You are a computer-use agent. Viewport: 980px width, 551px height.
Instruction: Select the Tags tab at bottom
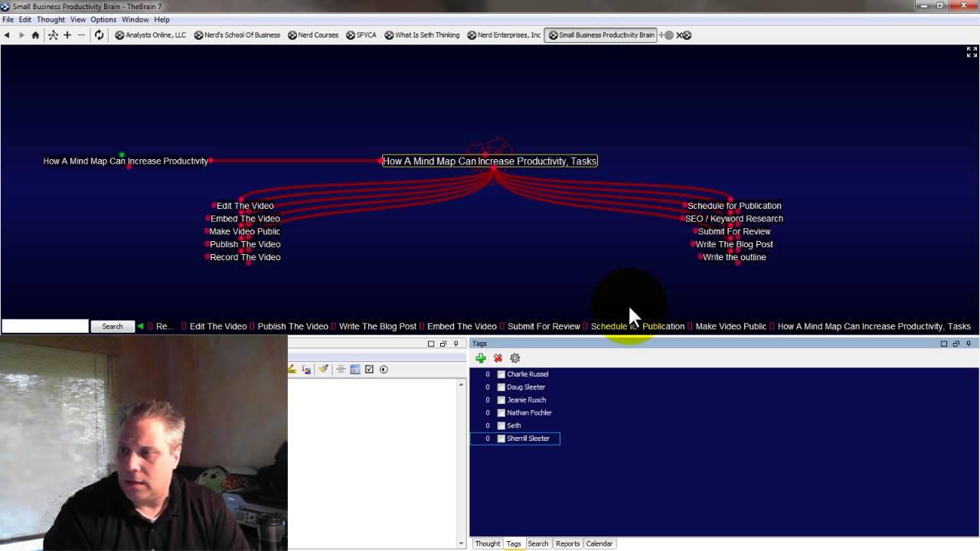(513, 543)
